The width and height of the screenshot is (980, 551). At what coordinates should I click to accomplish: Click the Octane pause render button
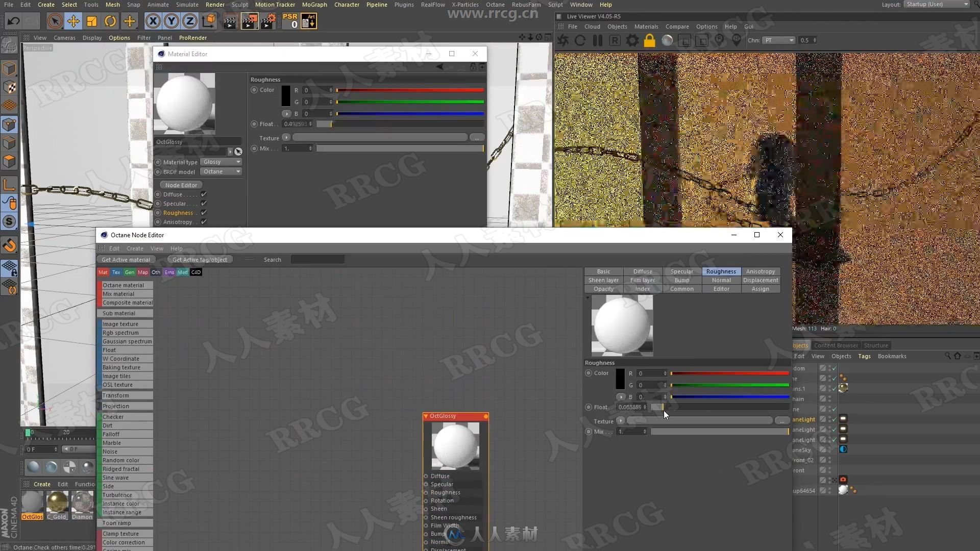click(x=597, y=40)
